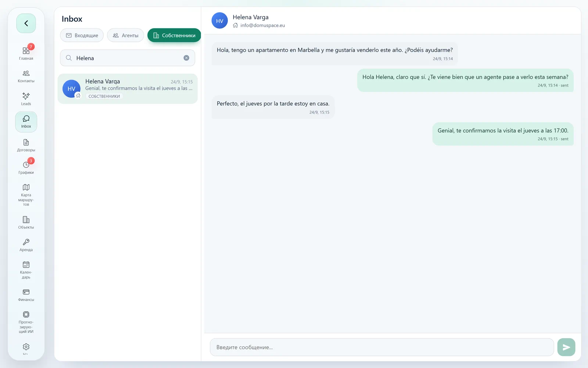Select Собственники filter tab
This screenshot has height=368, width=588.
pyautogui.click(x=174, y=35)
